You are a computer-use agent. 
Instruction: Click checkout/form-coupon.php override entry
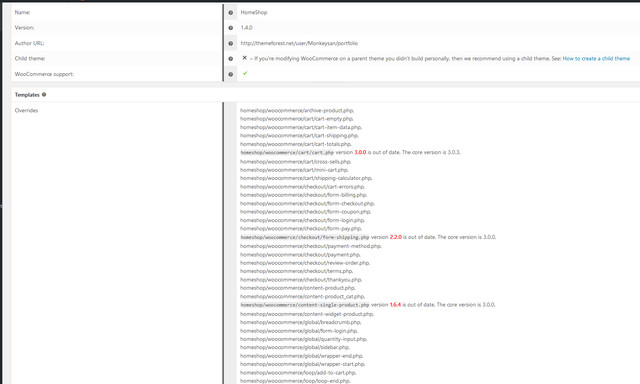pos(306,212)
